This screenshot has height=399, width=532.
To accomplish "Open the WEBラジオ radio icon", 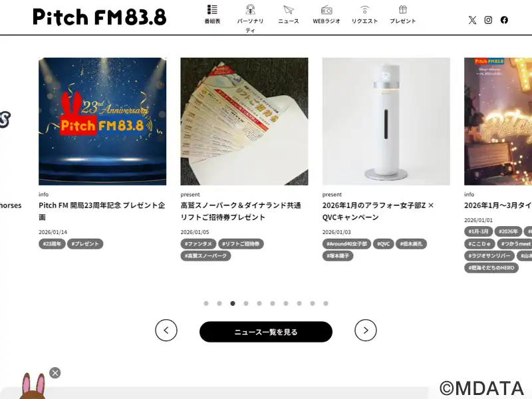I will [327, 9].
